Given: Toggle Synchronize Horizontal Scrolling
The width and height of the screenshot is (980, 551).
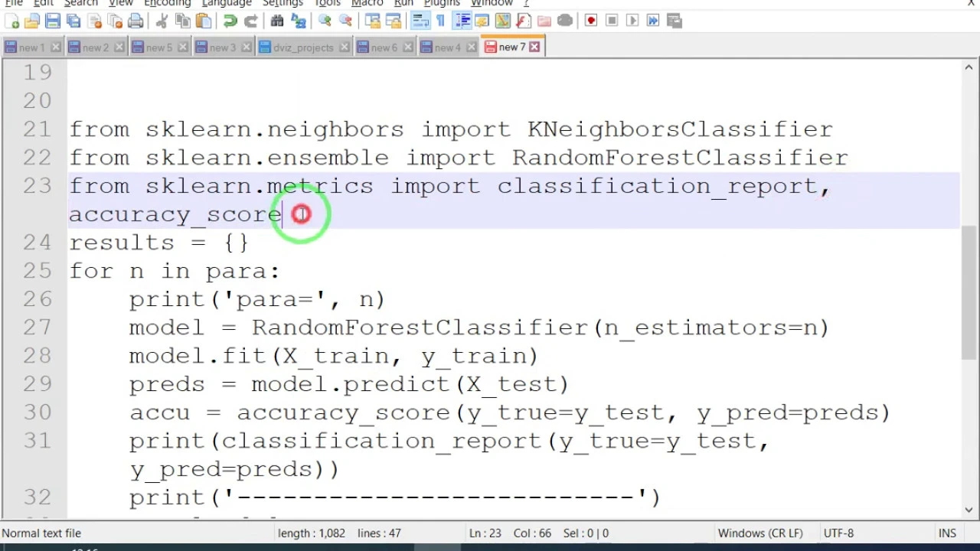Looking at the screenshot, I should [393, 21].
